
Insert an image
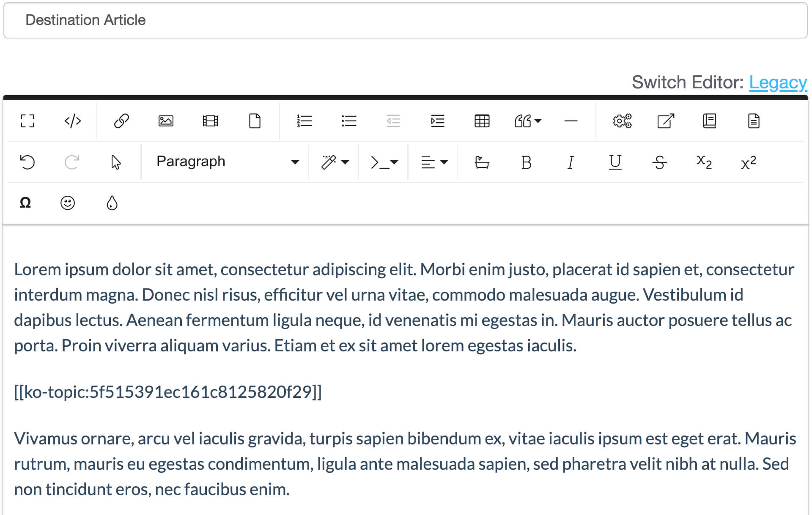pyautogui.click(x=166, y=121)
